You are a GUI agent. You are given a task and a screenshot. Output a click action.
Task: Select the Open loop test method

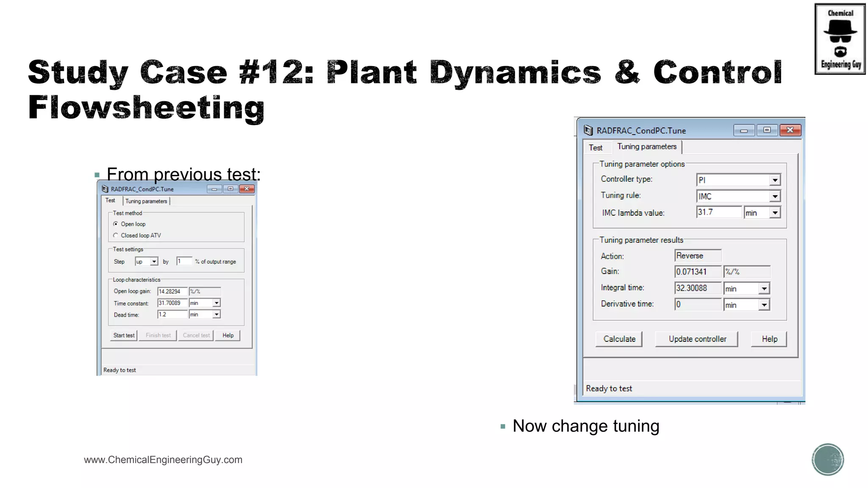[116, 224]
